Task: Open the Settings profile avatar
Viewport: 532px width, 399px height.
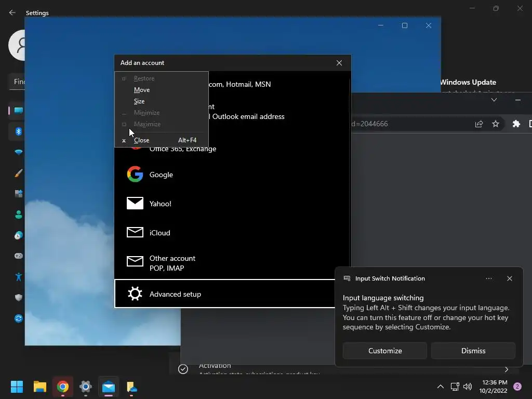Action: [x=17, y=45]
